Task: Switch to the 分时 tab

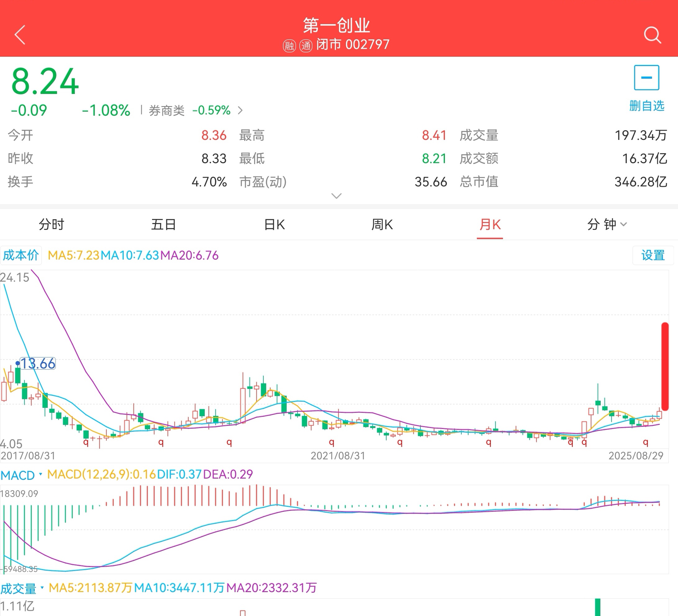Action: click(x=51, y=224)
